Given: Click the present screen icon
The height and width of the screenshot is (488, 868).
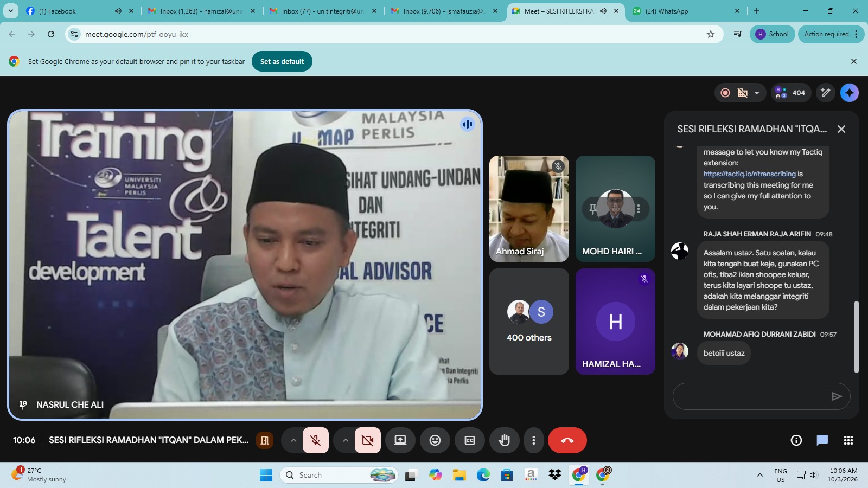Looking at the screenshot, I should 400,440.
